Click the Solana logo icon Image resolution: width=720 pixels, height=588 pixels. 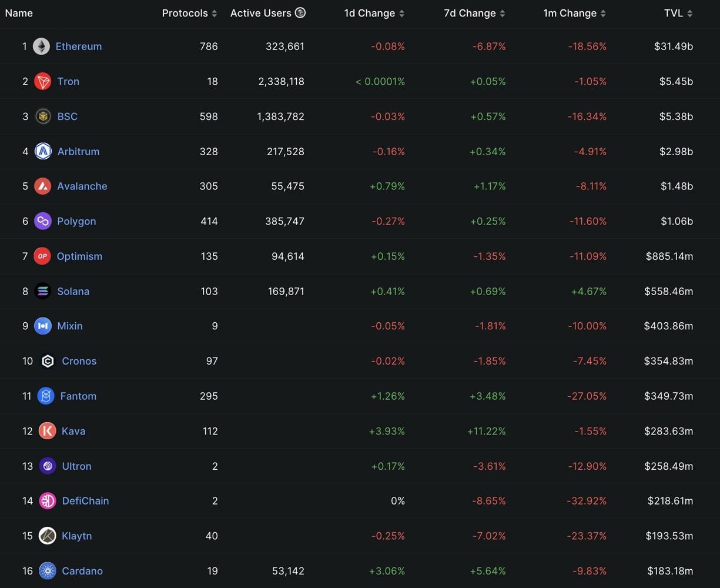[42, 291]
